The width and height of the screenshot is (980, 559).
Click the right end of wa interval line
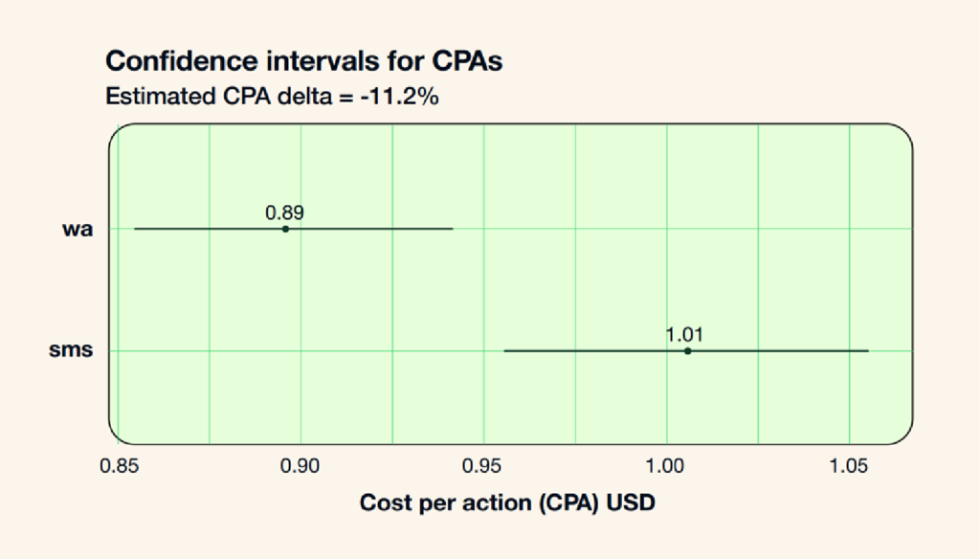tap(452, 229)
